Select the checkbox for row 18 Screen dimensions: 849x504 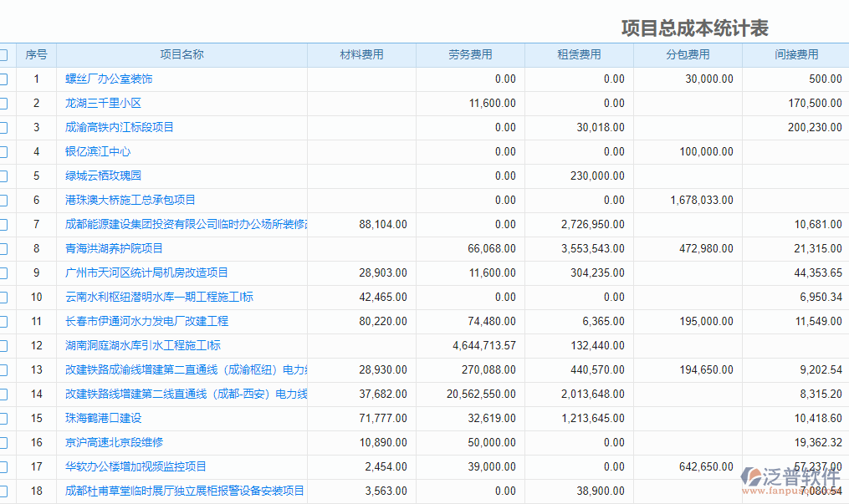click(x=6, y=491)
